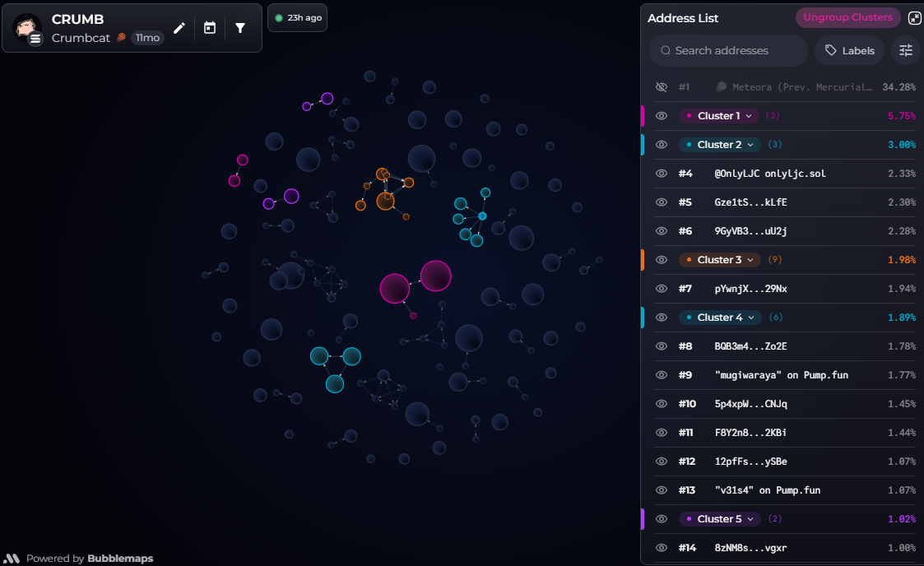This screenshot has height=566, width=924.
Task: Click the 11mo token age badge
Action: pyautogui.click(x=147, y=38)
